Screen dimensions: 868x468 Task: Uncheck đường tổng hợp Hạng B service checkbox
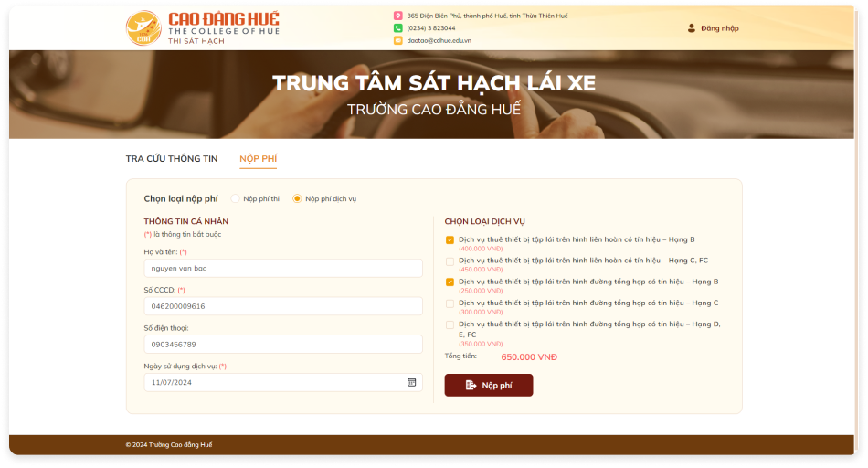tap(450, 282)
